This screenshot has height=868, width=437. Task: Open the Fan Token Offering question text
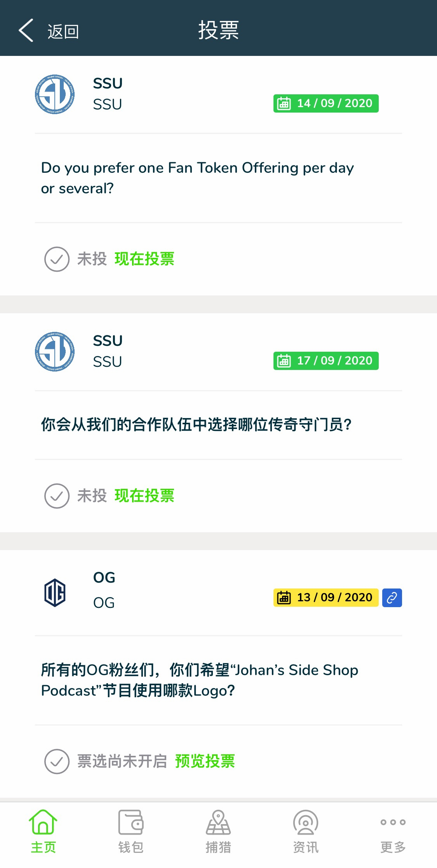[197, 178]
